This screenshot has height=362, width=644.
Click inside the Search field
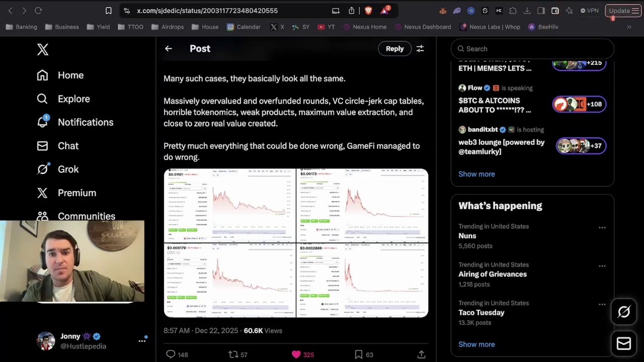[x=528, y=48]
